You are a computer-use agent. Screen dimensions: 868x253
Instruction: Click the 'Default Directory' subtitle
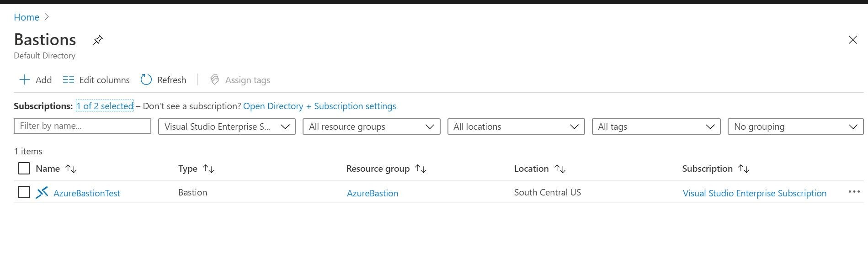click(x=45, y=56)
